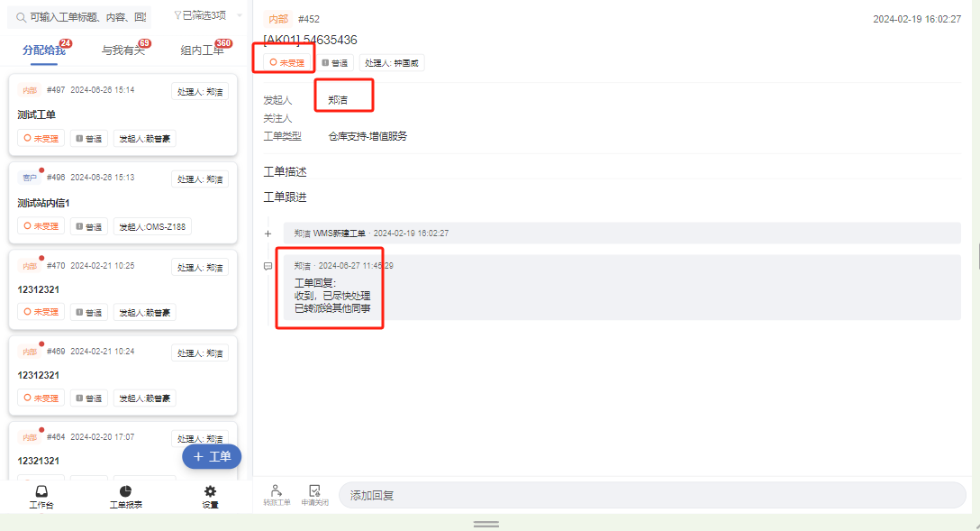Click the blue + 工单 button

point(212,456)
